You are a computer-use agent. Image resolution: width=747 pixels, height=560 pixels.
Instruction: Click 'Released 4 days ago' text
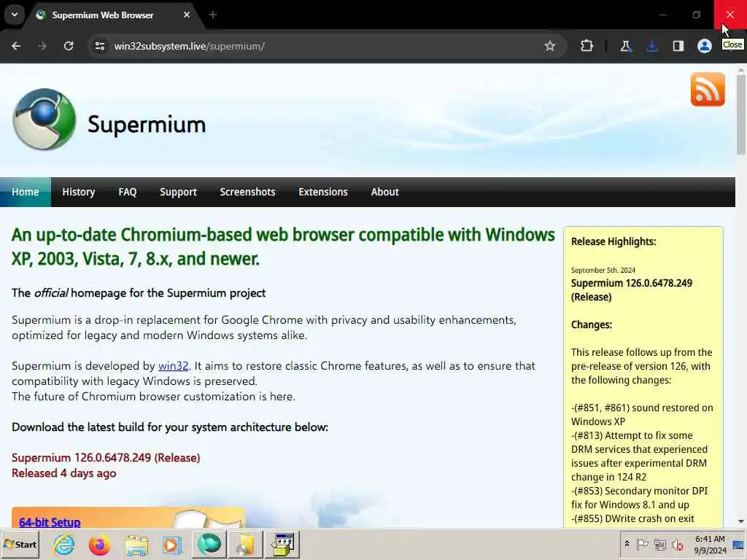64,473
